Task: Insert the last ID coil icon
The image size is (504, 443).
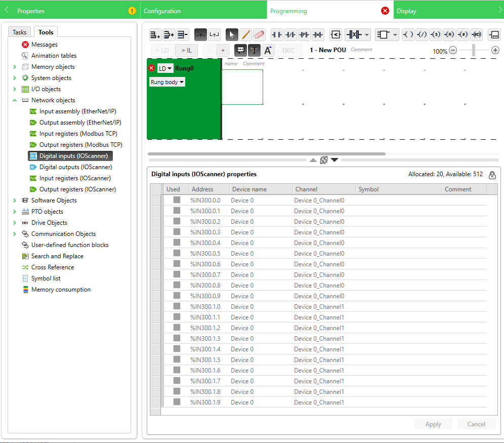Action: pos(477,34)
